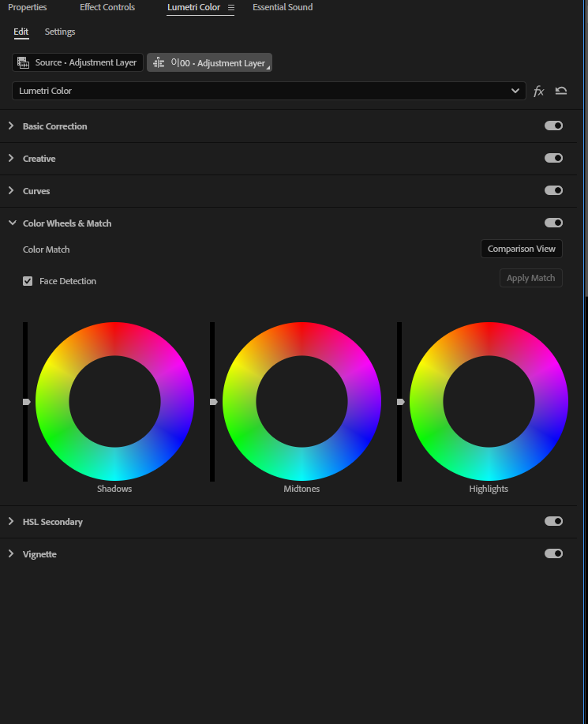Open the Lumetri Color effect dropdown

(268, 91)
